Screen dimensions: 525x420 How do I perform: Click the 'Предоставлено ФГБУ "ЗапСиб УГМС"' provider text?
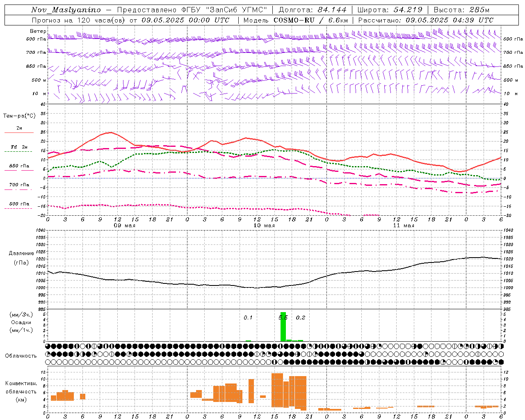(x=192, y=10)
